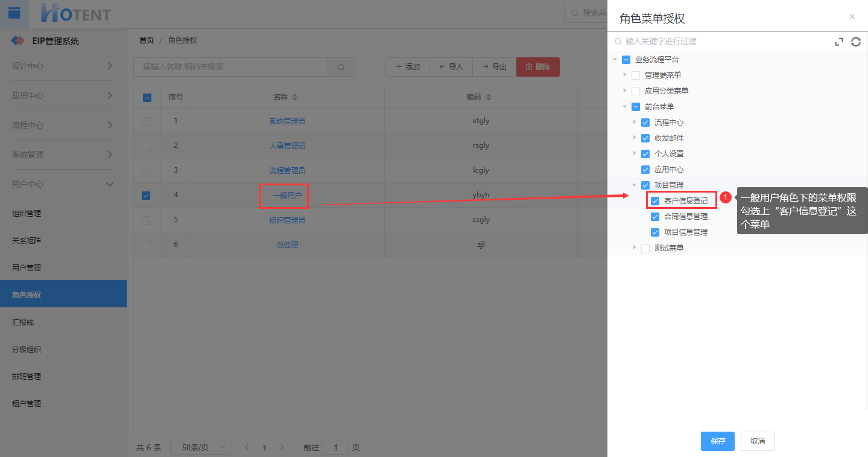The height and width of the screenshot is (457, 868).
Task: Toggle the 合同信息管理 checkbox
Action: pos(655,217)
